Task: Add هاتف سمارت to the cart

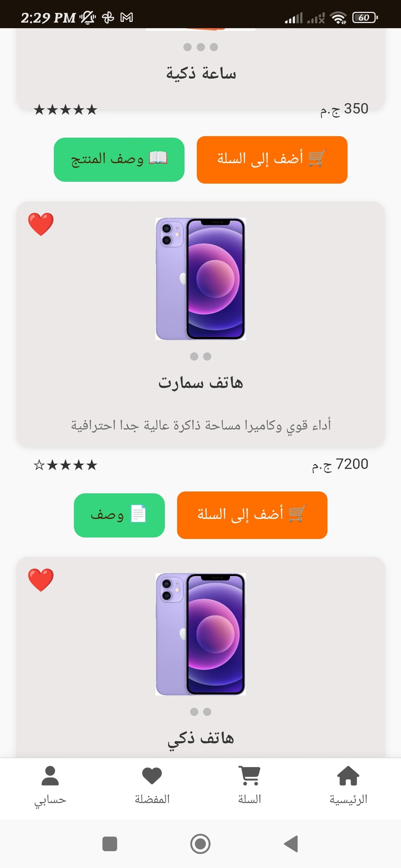Action: tap(252, 515)
